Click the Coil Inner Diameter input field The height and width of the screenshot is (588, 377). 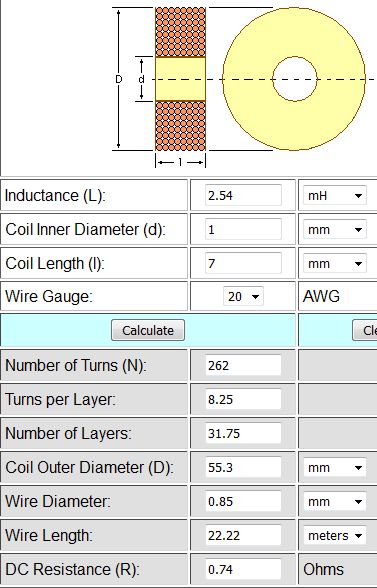[x=243, y=229]
